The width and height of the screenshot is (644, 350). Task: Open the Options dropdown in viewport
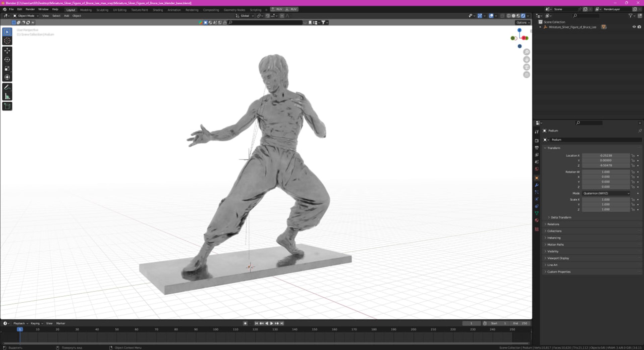523,22
